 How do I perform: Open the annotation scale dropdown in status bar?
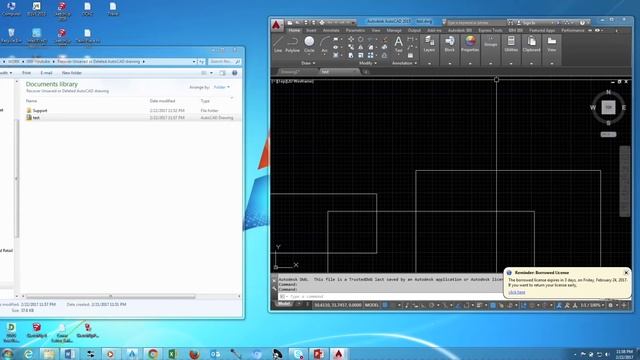coord(593,305)
